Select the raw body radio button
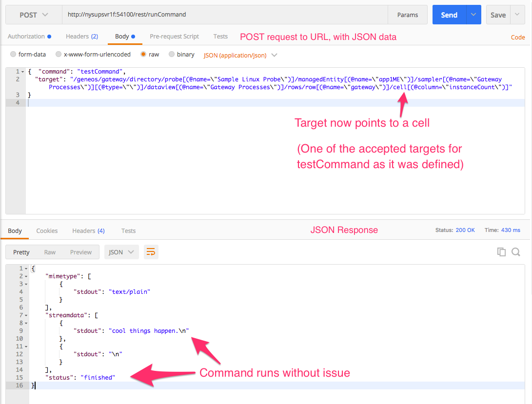This screenshot has height=404, width=532. (143, 55)
